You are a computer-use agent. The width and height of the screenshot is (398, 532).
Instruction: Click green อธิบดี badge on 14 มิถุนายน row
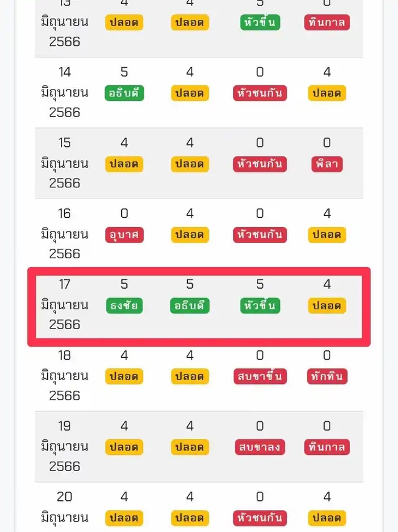(124, 93)
